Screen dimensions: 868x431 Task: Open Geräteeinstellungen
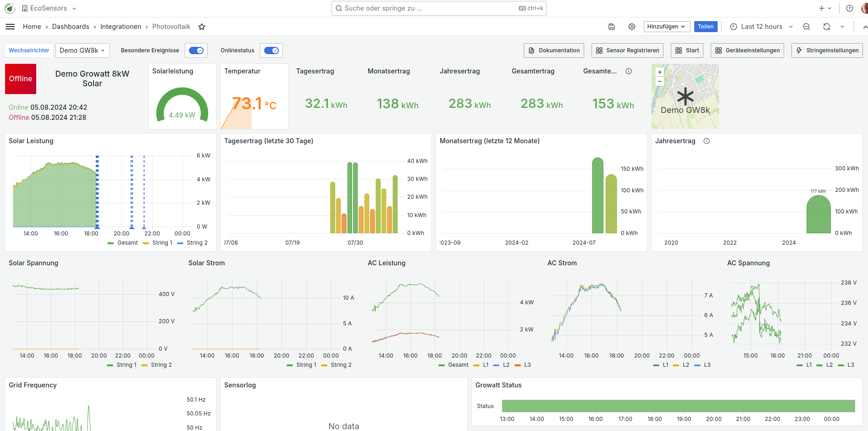click(x=747, y=50)
